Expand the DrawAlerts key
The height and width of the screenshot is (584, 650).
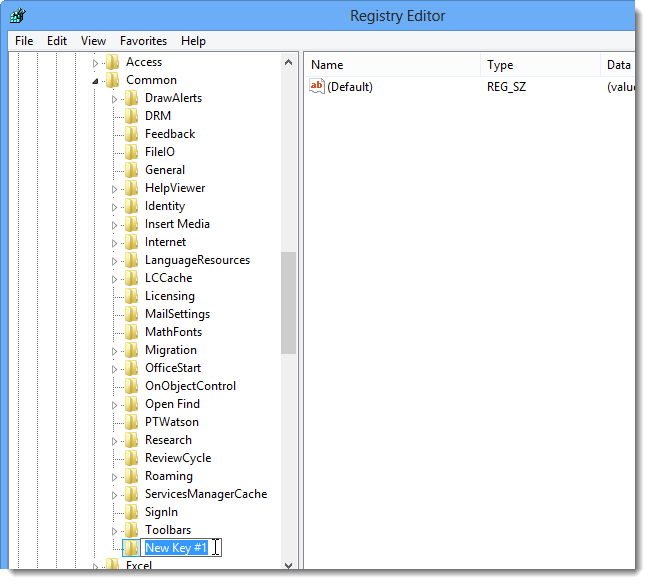click(114, 99)
